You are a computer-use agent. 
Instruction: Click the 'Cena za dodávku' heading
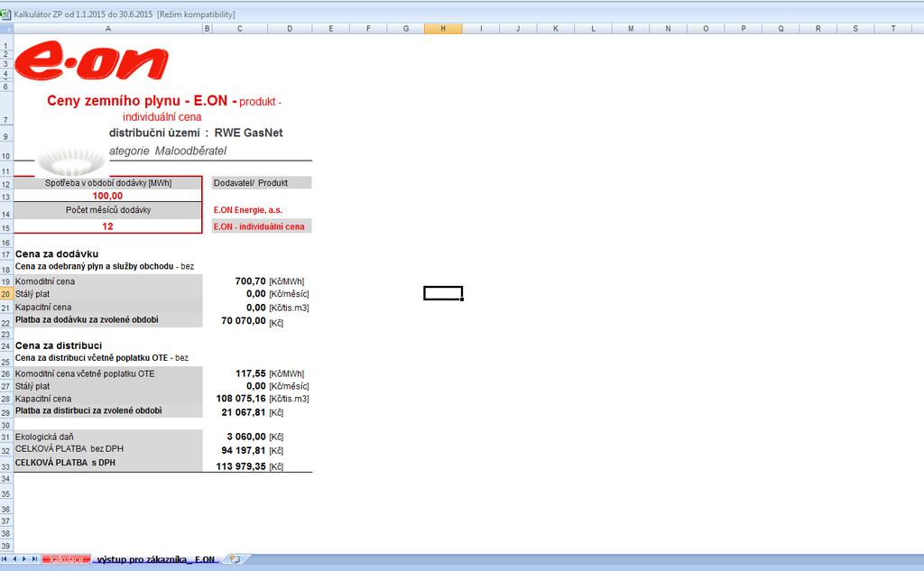tap(57, 254)
